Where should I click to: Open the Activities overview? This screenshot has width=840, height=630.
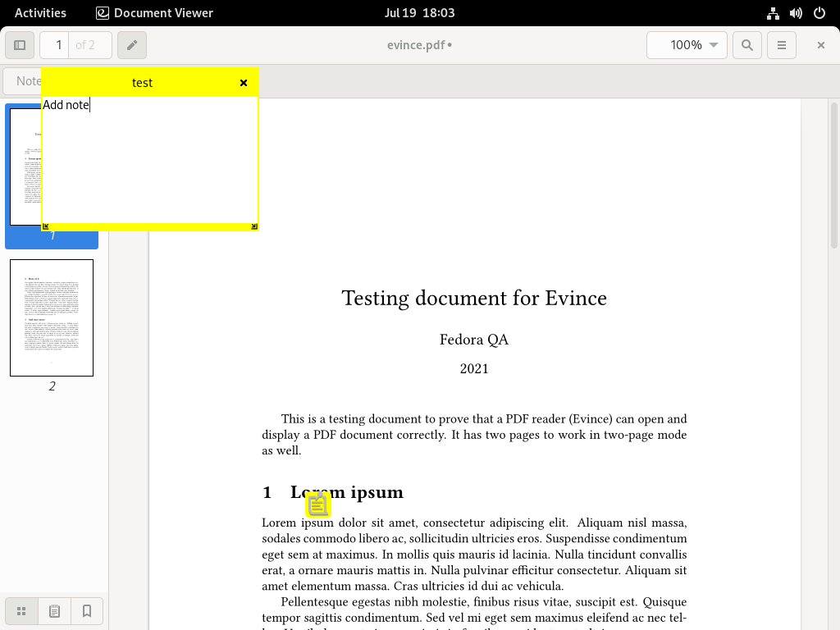pyautogui.click(x=40, y=13)
